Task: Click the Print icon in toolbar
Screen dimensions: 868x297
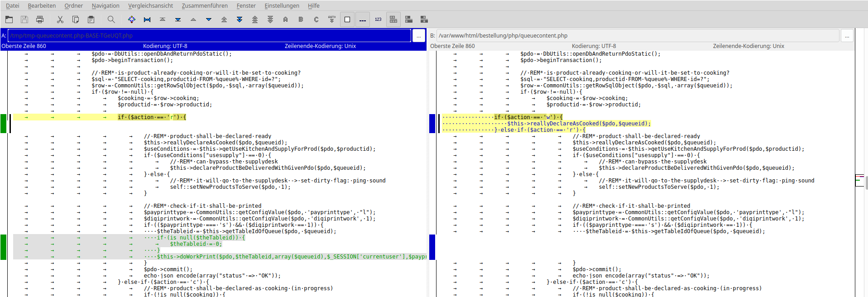Action: (40, 19)
